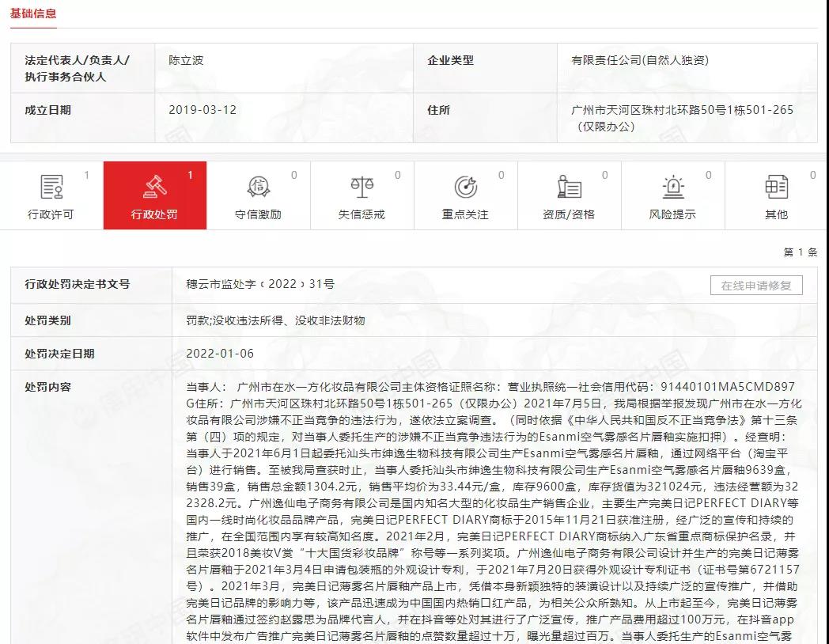Click the address 广州市天河区珠村北环路50号1栋501-265
Image resolution: width=829 pixels, height=644 pixels.
pyautogui.click(x=682, y=110)
